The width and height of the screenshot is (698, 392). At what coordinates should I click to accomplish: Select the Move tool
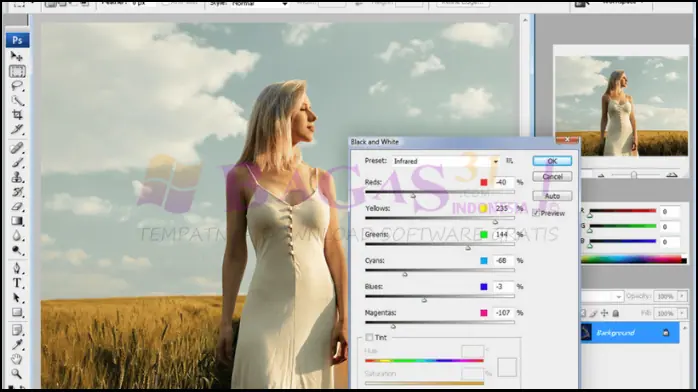pyautogui.click(x=17, y=56)
